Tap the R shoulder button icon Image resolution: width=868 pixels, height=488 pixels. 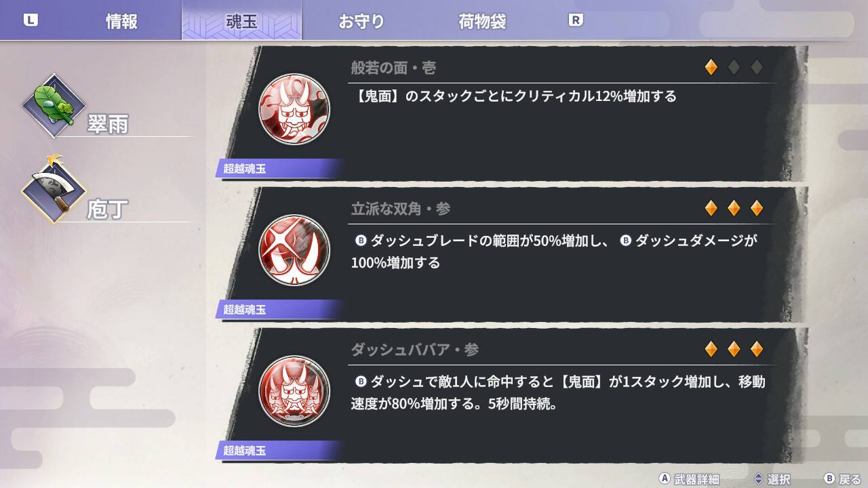click(575, 20)
